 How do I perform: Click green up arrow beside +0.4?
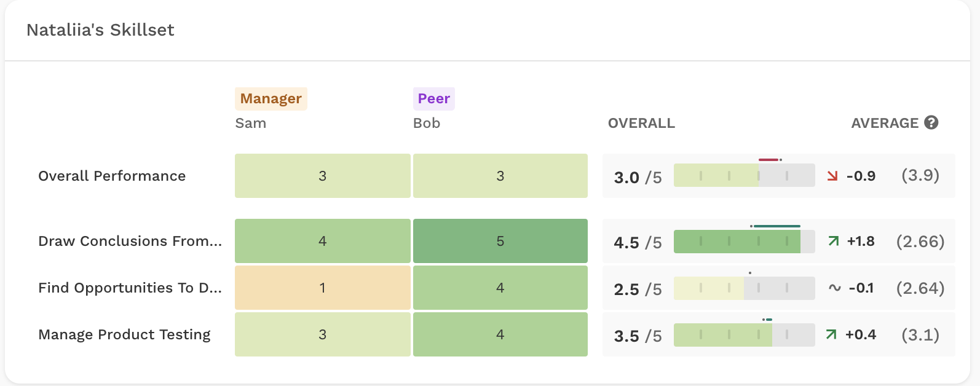click(831, 334)
